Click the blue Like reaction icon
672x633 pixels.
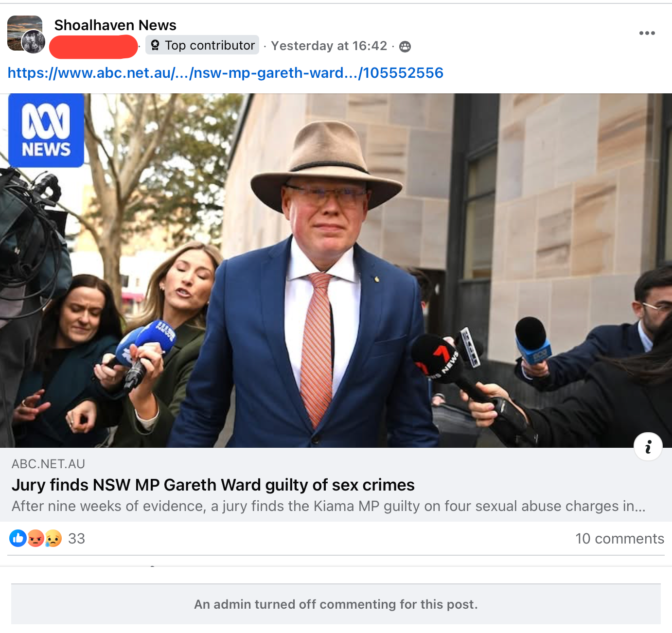coord(18,538)
